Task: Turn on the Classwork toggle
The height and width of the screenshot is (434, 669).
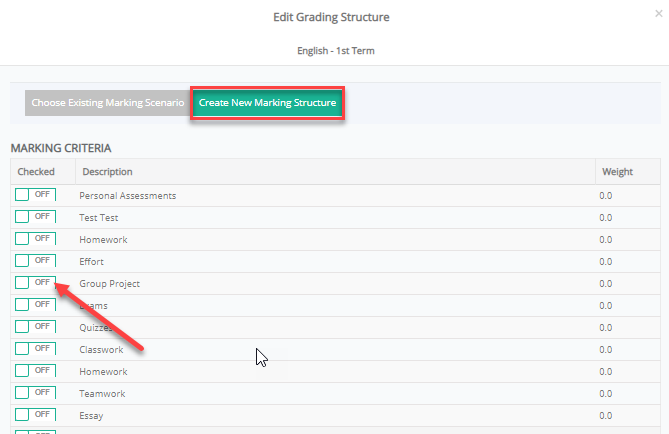Action: (35, 348)
